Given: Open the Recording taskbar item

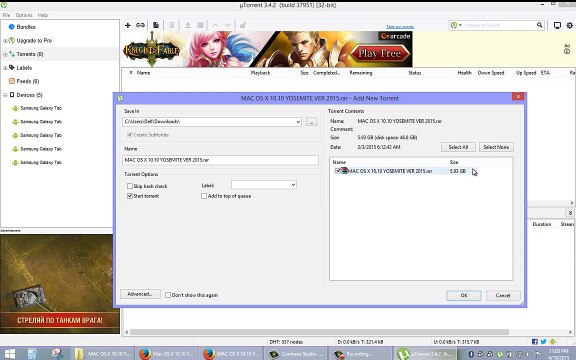Looking at the screenshot, I should tap(360, 354).
